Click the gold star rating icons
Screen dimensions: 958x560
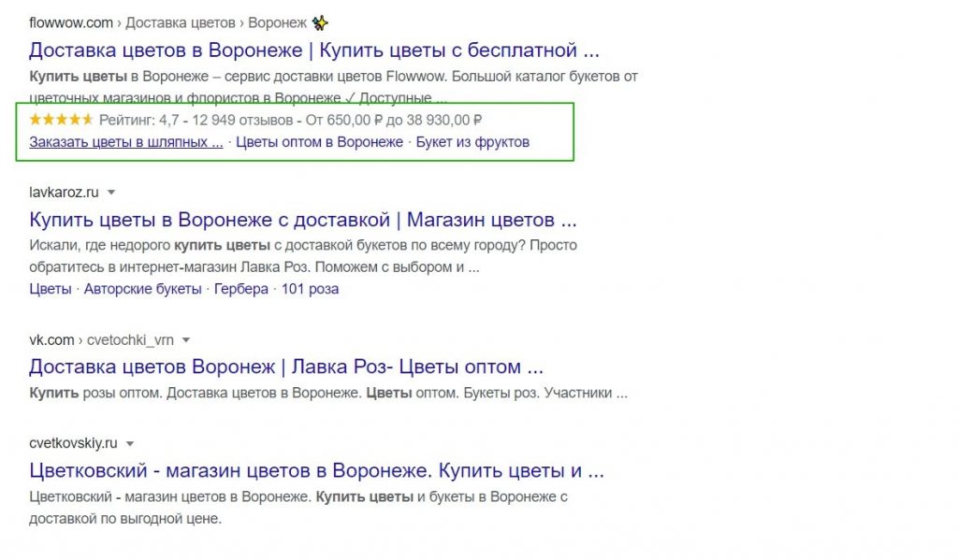(61, 120)
